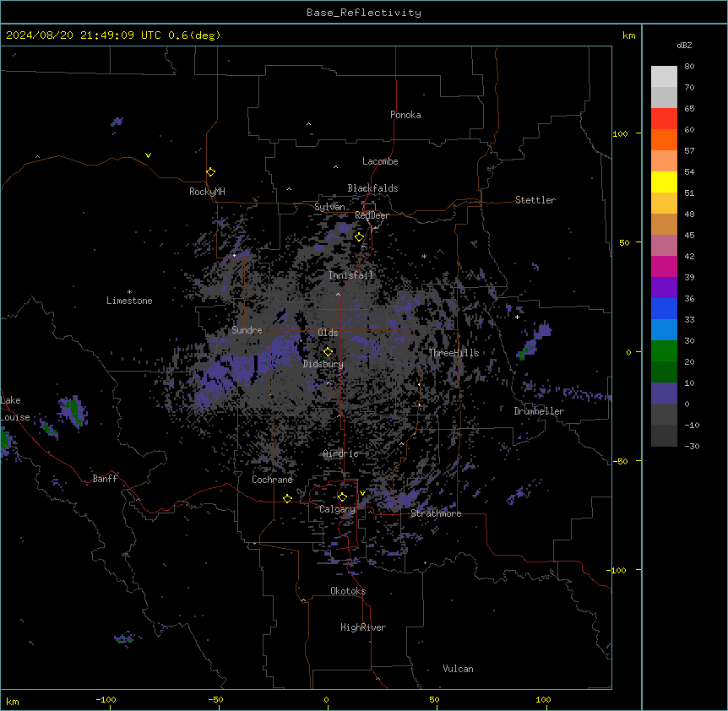Click the yellow diamond marker above Calgary
The height and width of the screenshot is (711, 728).
point(342,497)
